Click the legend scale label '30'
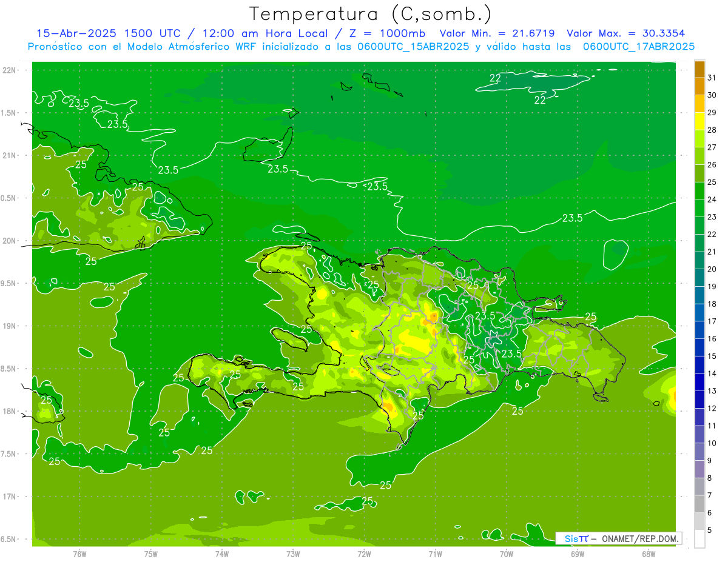This screenshot has width=728, height=562. click(x=712, y=95)
